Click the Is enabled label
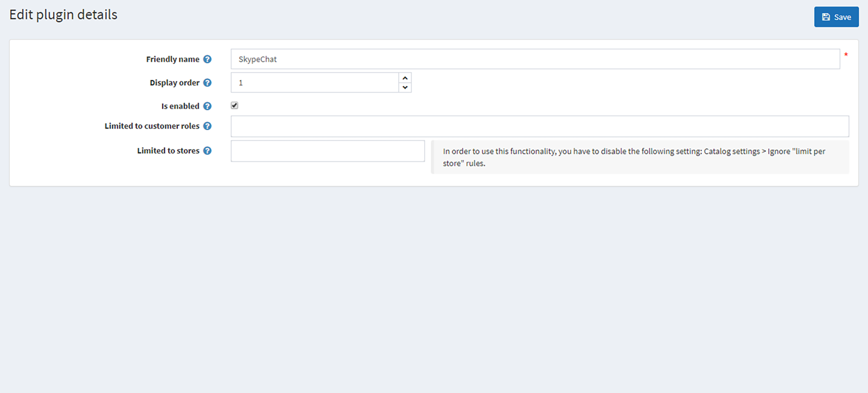The width and height of the screenshot is (868, 393). (180, 106)
